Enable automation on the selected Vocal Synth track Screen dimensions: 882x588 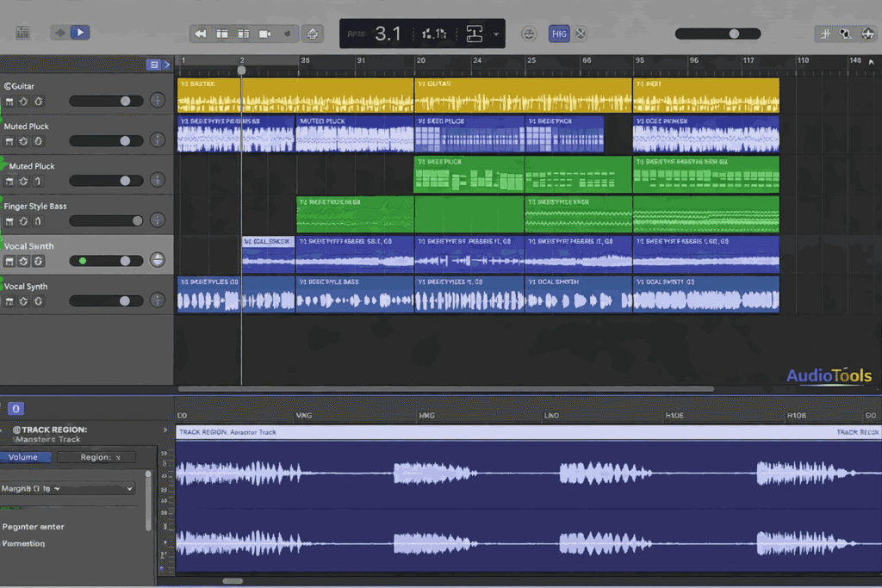[38, 259]
